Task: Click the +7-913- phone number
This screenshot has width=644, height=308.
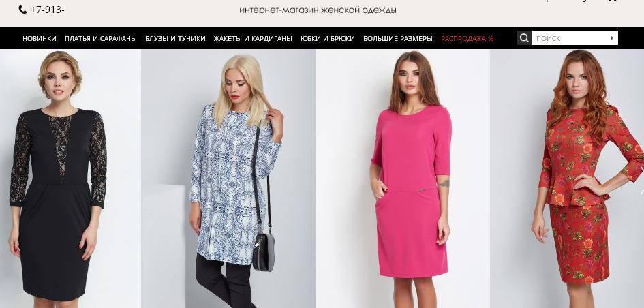Action: tap(47, 10)
